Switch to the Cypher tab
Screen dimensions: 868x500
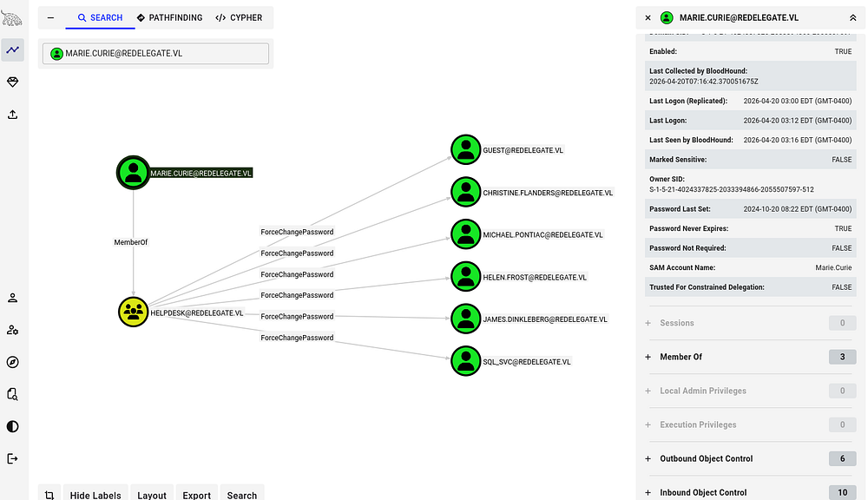(x=239, y=17)
